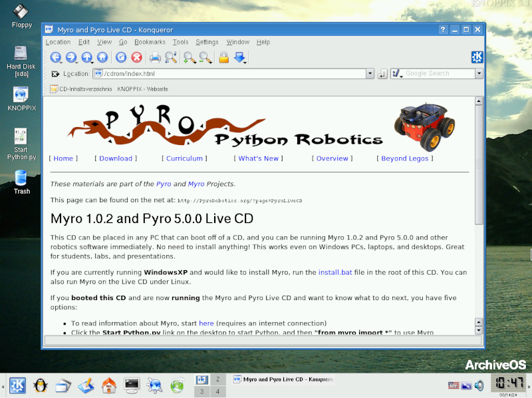Open the Location menu

[58, 42]
